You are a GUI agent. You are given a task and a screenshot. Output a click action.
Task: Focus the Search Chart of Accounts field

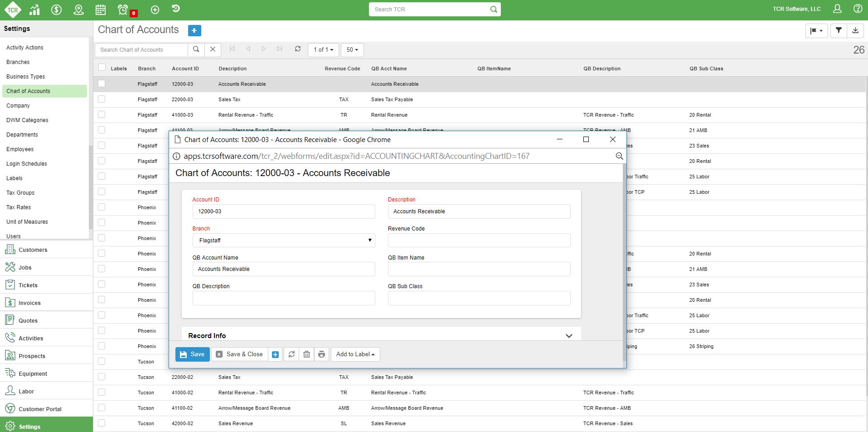(x=141, y=49)
